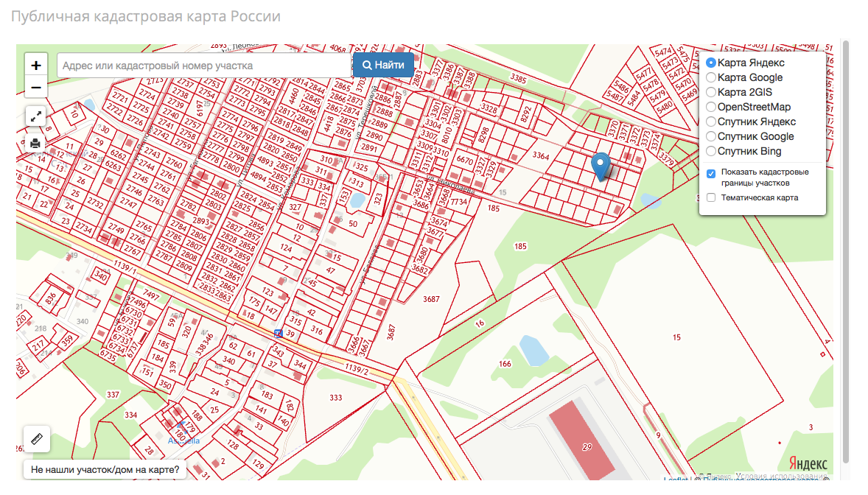Click parcel labeled 16
This screenshot has height=495, width=868.
(x=480, y=323)
